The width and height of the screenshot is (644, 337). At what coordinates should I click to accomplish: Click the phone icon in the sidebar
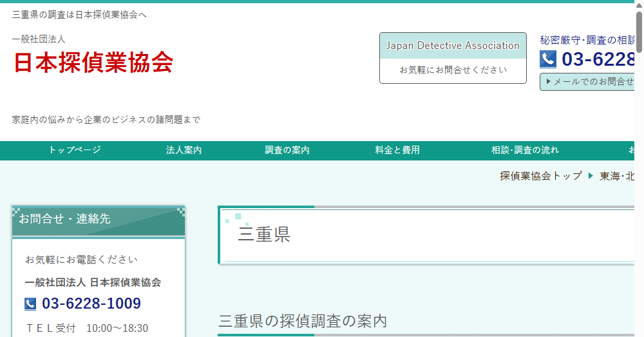(x=30, y=303)
